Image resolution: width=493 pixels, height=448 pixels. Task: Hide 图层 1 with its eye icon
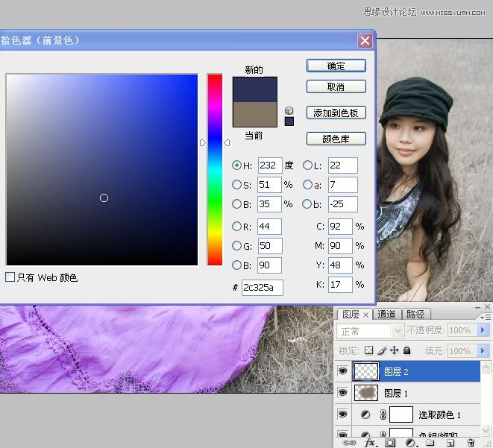[x=342, y=393]
